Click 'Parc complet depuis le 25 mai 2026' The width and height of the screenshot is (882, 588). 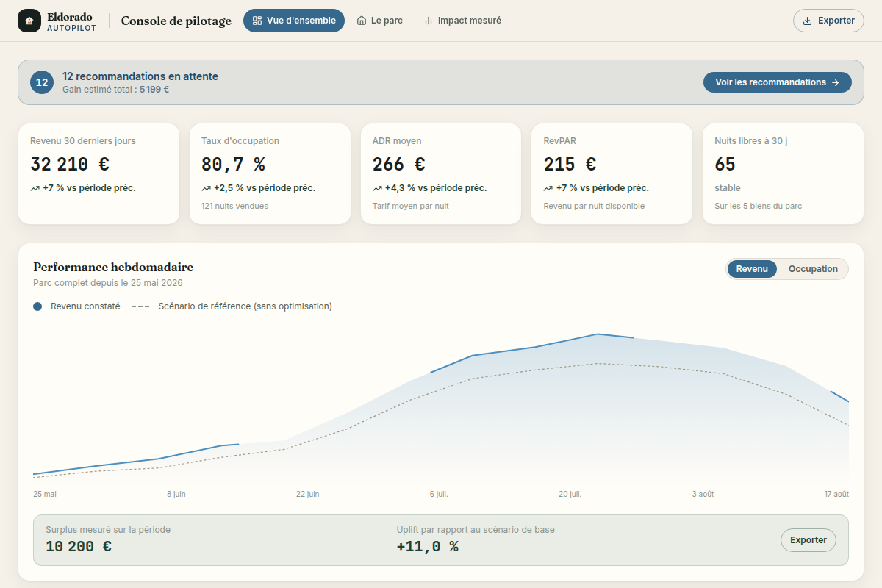pyautogui.click(x=108, y=283)
